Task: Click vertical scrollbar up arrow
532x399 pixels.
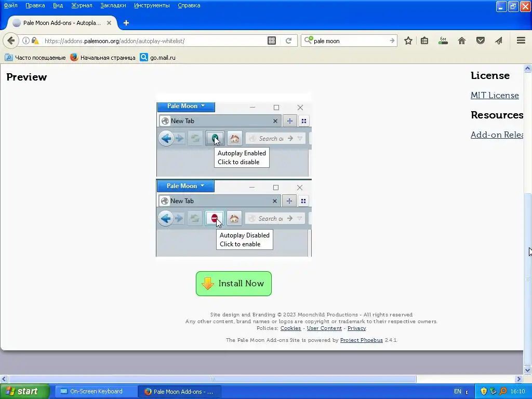Action: [527, 69]
